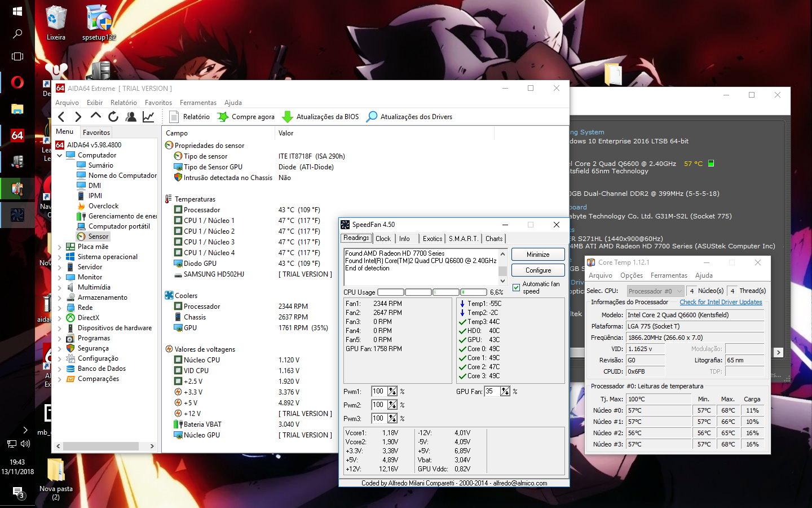Open taskbar search icon

click(x=17, y=34)
